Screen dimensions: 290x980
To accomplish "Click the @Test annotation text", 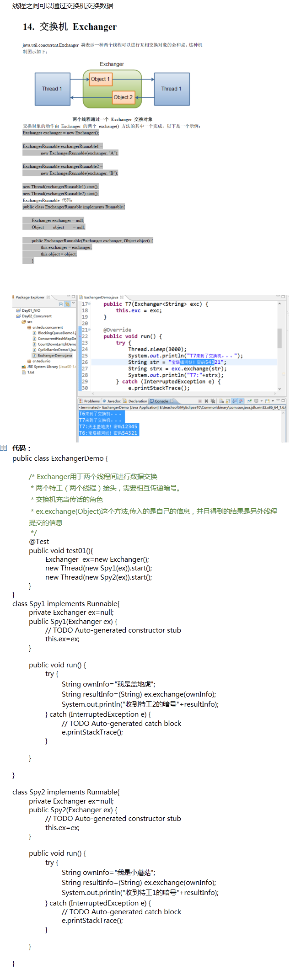I will point(39,541).
